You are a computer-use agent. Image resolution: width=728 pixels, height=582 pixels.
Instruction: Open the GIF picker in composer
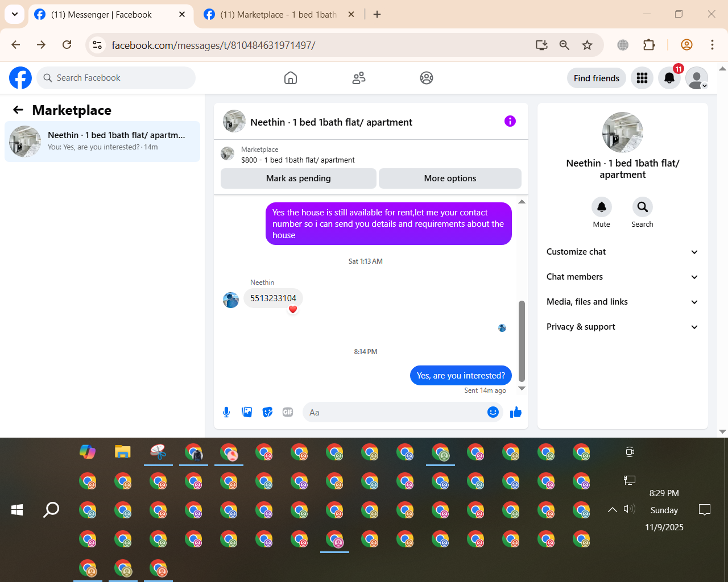coord(288,412)
